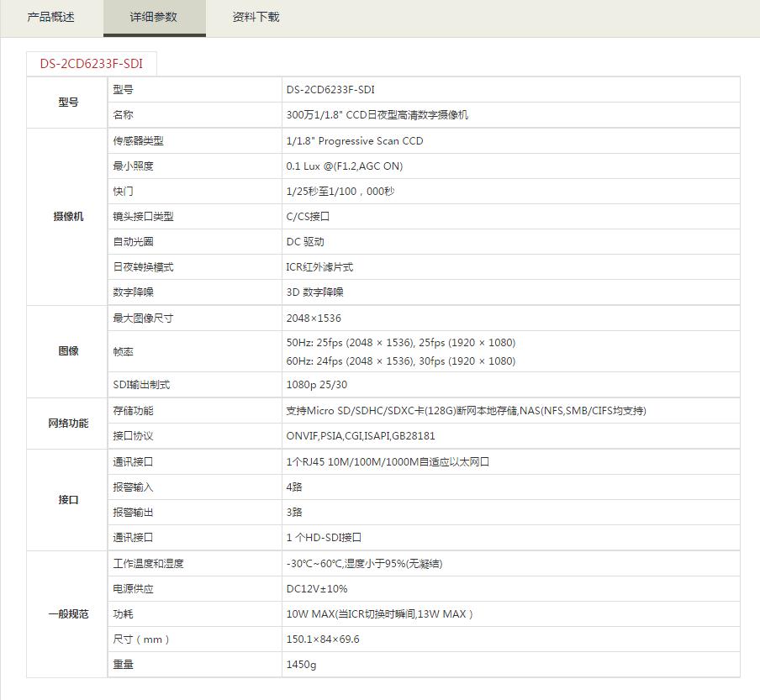760x700 pixels.
Task: Select the 2048×1536 maximum image size value
Action: coord(314,318)
